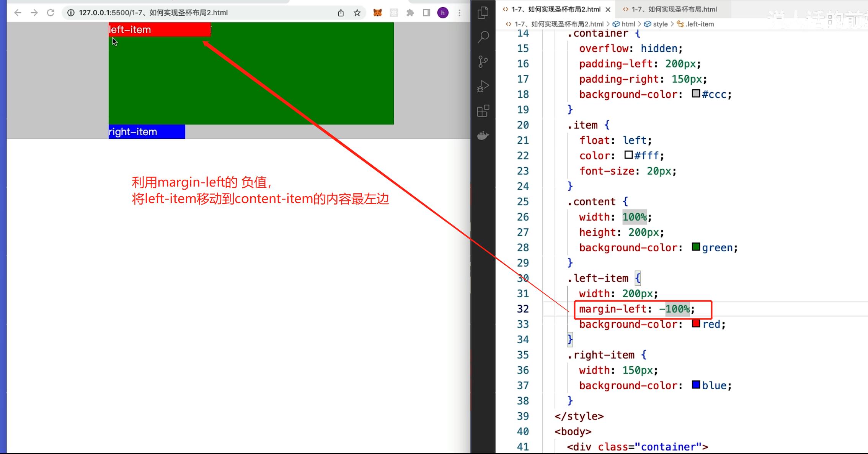This screenshot has height=454, width=868.
Task: Go back in browser history
Action: [x=18, y=13]
